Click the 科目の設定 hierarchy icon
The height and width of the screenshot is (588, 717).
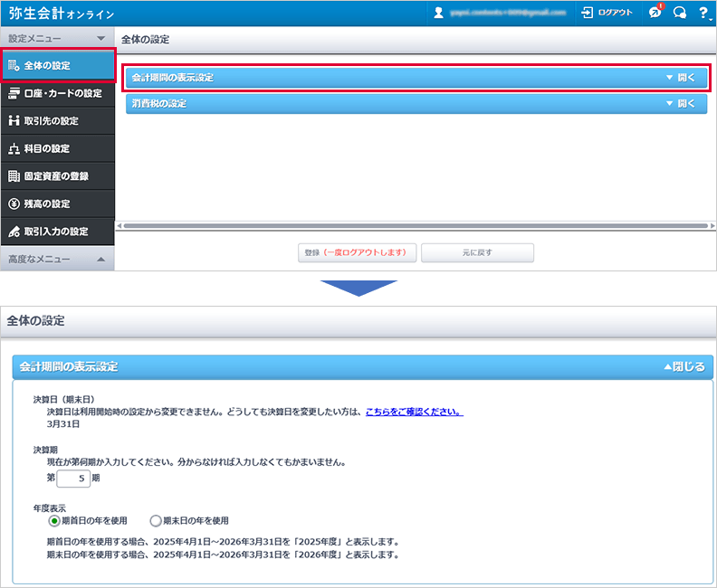coord(14,148)
